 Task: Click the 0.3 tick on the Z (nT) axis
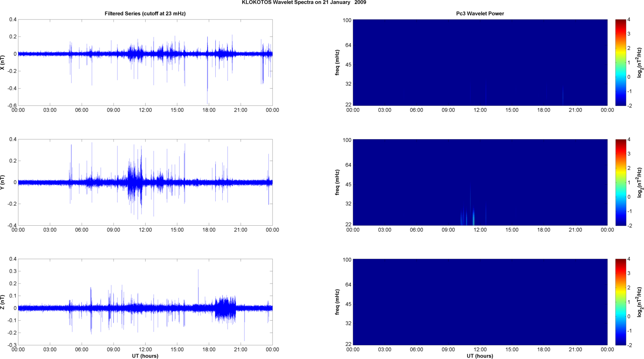[13, 271]
